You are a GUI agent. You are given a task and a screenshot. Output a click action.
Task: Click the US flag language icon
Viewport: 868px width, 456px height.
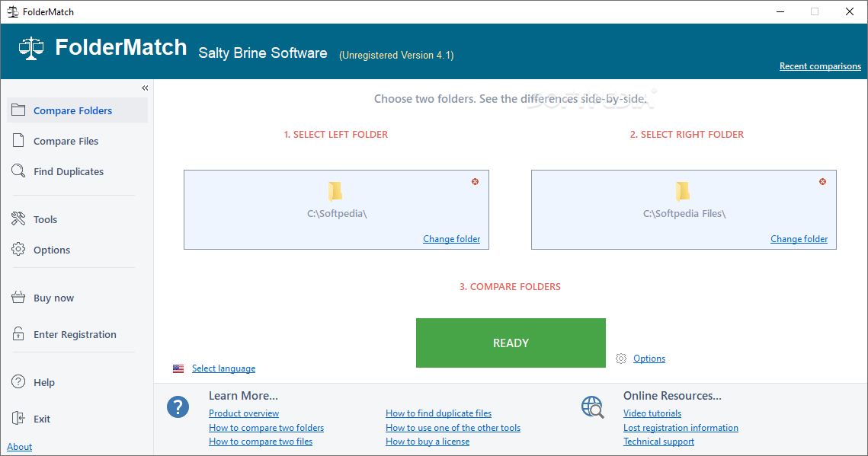click(178, 368)
